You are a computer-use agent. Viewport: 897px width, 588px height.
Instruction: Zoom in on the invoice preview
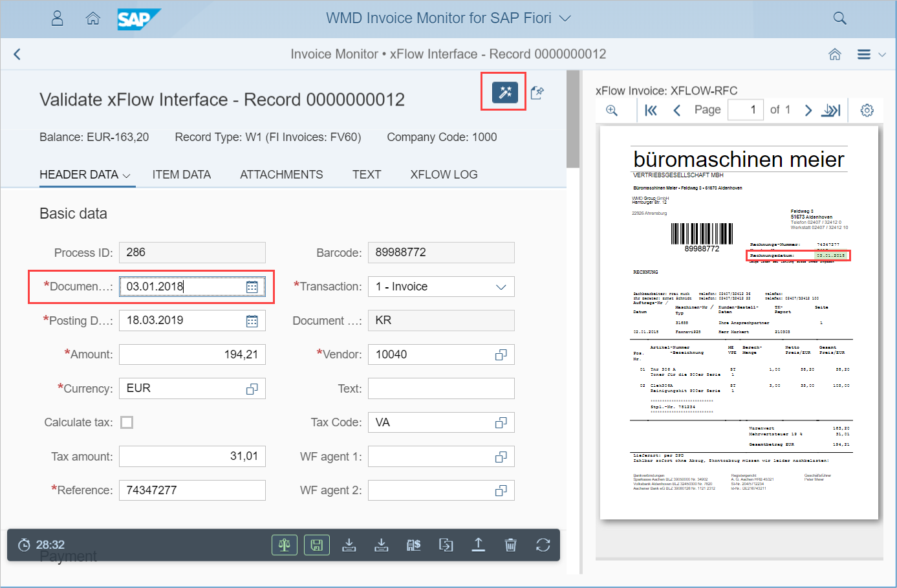[612, 111]
